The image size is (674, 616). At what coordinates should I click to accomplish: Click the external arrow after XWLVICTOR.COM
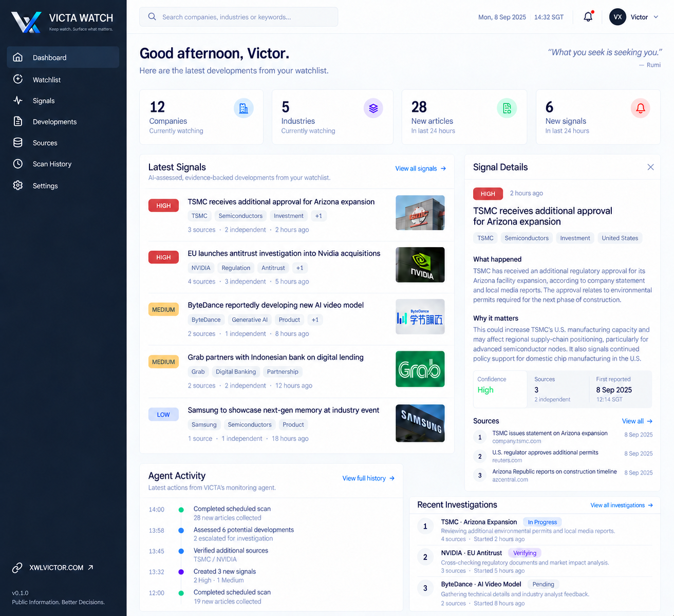[90, 567]
